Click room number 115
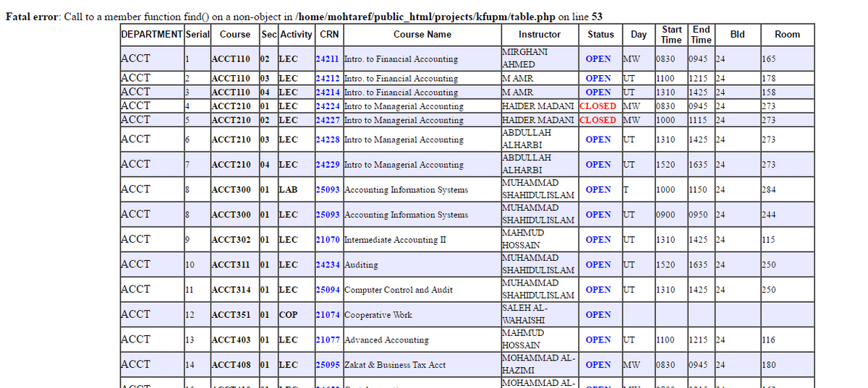868x388 pixels. (x=769, y=240)
